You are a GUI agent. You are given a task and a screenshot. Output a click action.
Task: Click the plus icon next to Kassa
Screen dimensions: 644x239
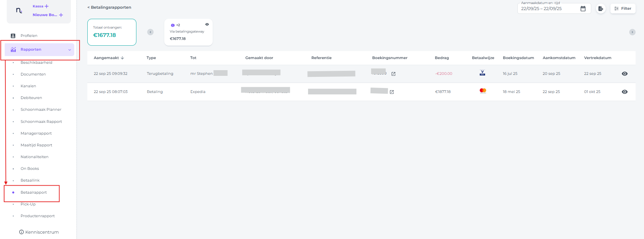[x=47, y=6]
